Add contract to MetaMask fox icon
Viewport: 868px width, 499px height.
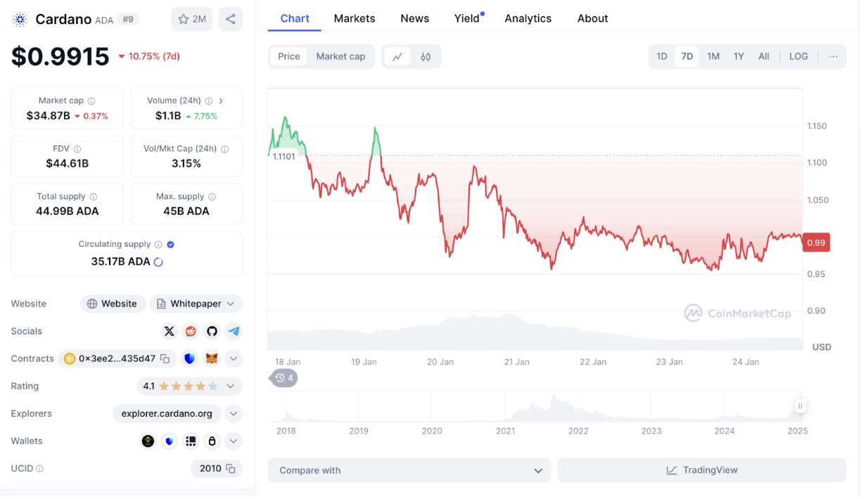click(211, 358)
